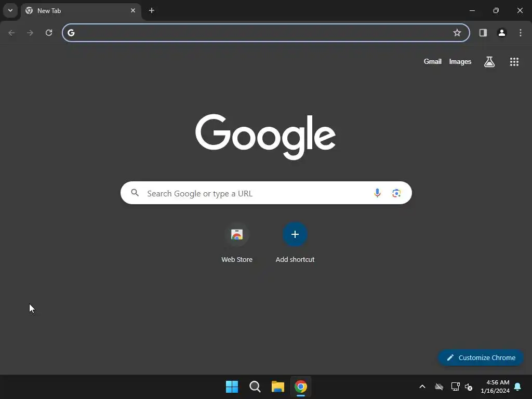Select the New Tab tab
Viewport: 532px width, 399px height.
tap(81, 11)
